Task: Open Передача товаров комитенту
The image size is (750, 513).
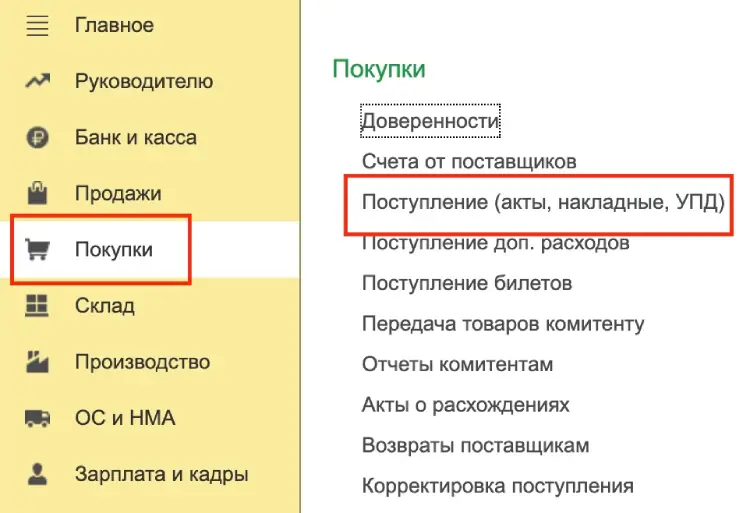Action: [x=503, y=324]
